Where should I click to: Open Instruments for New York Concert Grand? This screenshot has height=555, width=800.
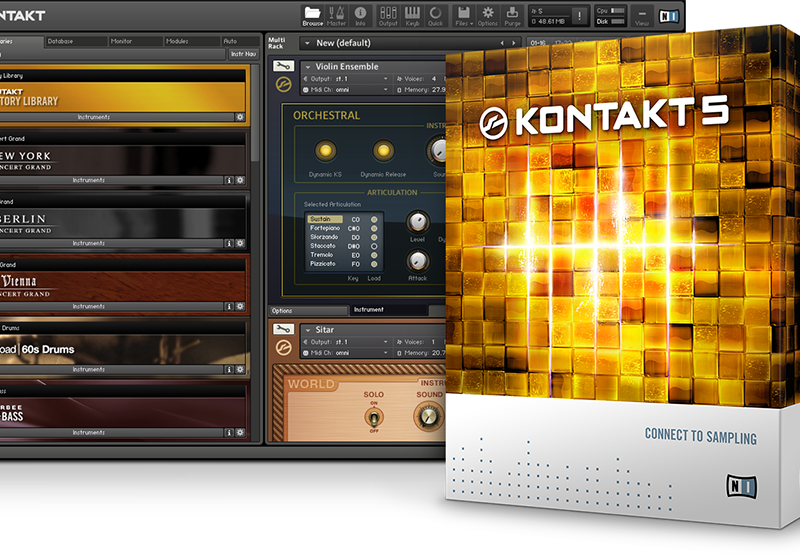89,180
